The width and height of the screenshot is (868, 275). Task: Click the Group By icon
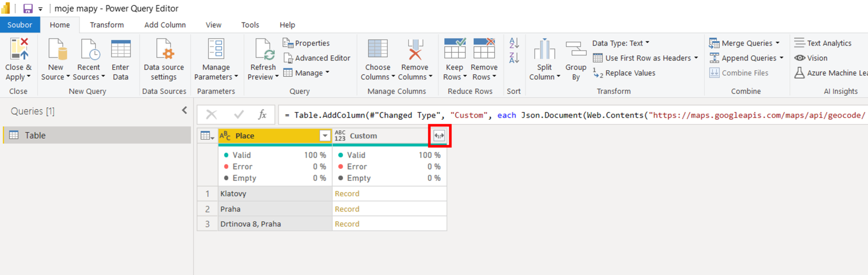pyautogui.click(x=576, y=49)
